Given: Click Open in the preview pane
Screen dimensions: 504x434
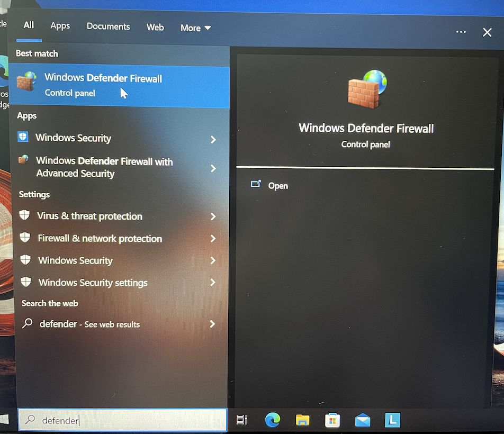Looking at the screenshot, I should pyautogui.click(x=278, y=186).
